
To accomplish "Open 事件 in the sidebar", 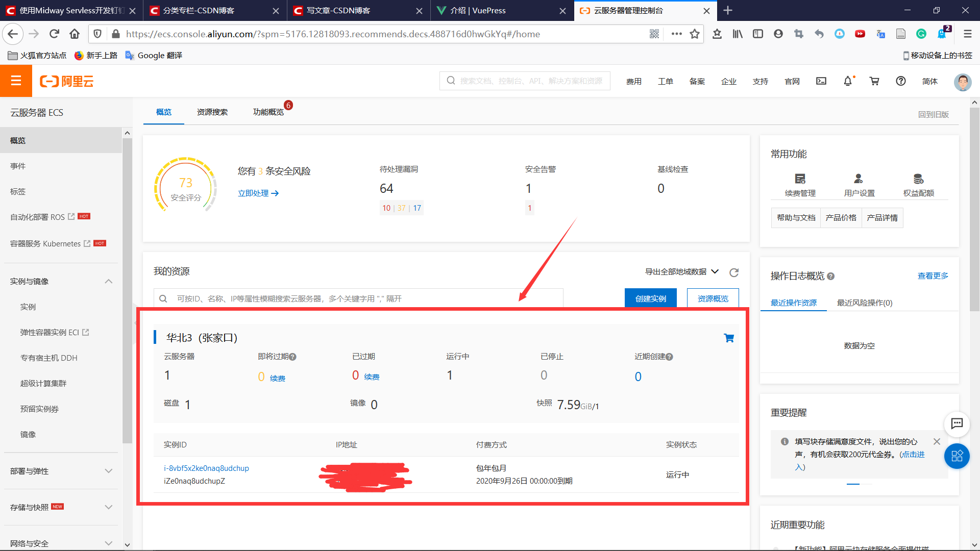I will pyautogui.click(x=18, y=166).
